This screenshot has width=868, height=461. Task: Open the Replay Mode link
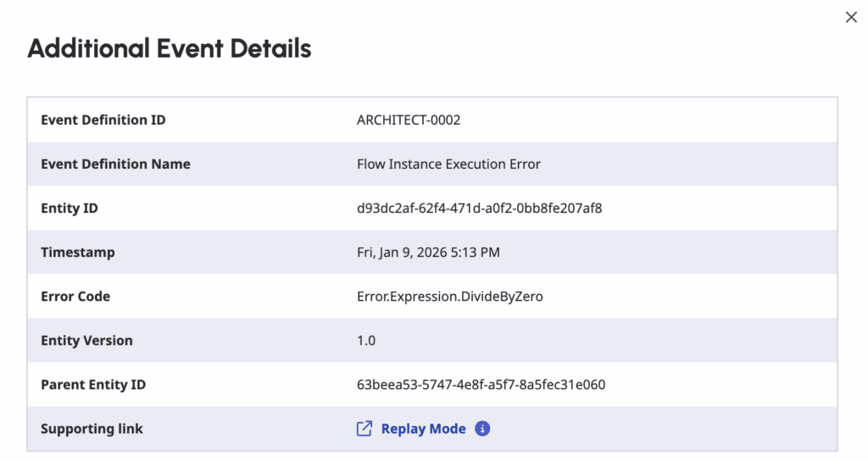[423, 429]
